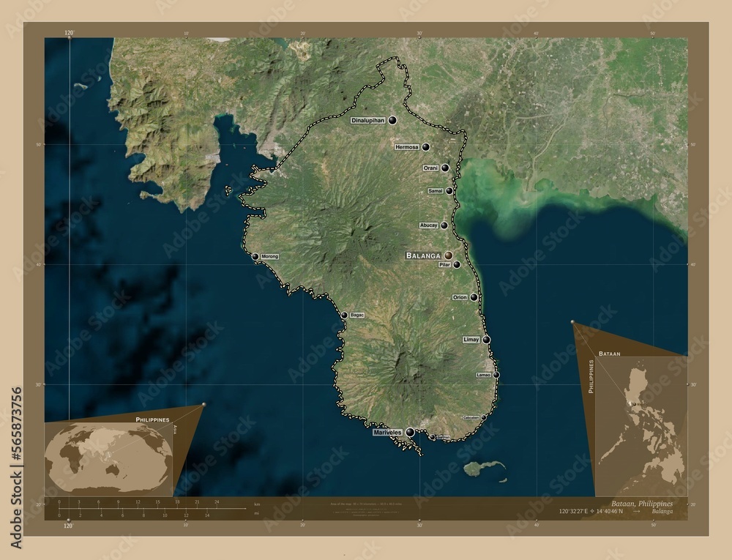Click the small island south of Mariveles
The height and width of the screenshot is (560, 732).
coord(485,468)
